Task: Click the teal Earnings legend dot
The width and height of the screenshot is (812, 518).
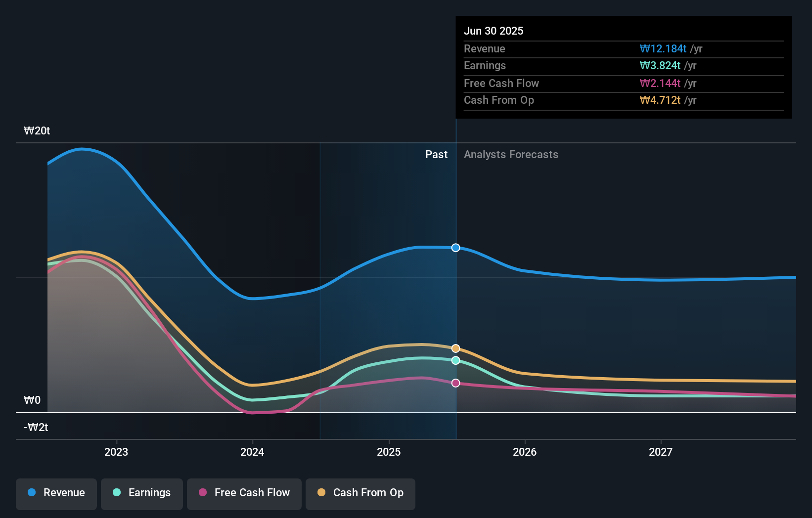Action: [116, 493]
